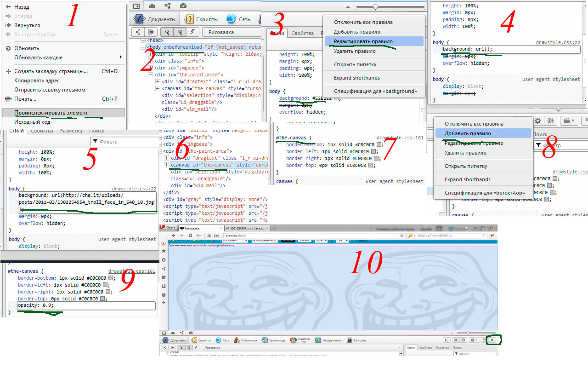
Task: Open bookmarks star in Opera side panel
Action: tap(164, 251)
